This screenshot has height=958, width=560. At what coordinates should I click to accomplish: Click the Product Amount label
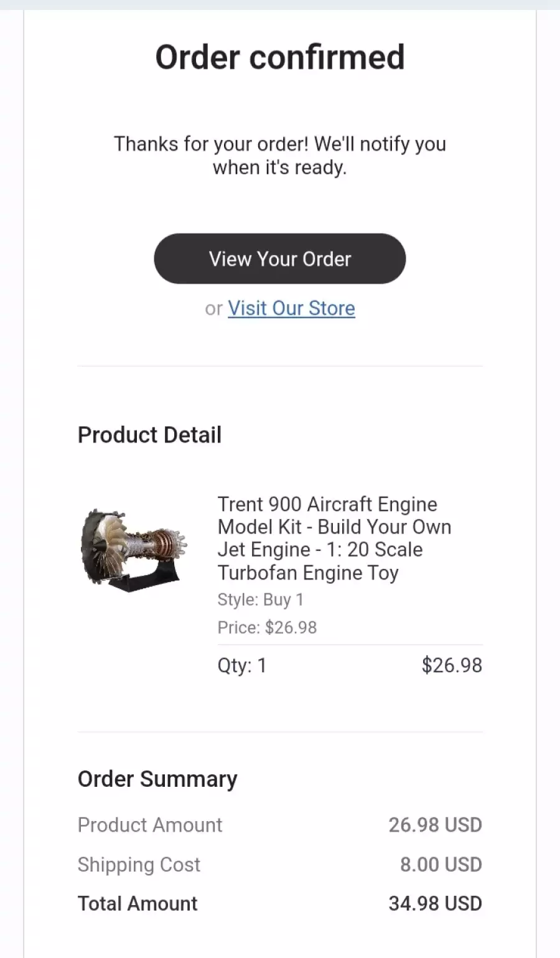[x=150, y=825]
